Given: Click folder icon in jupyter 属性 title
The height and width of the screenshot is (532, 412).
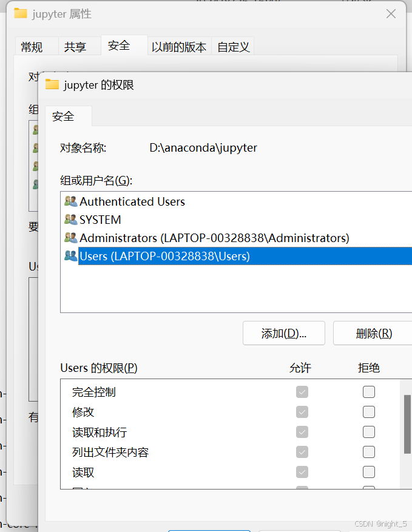Looking at the screenshot, I should [x=21, y=13].
